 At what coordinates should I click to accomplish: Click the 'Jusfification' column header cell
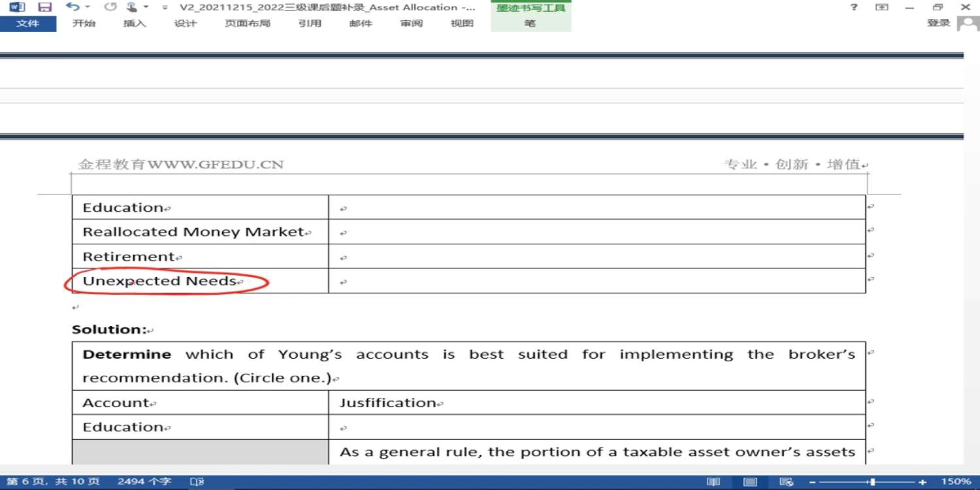point(597,402)
